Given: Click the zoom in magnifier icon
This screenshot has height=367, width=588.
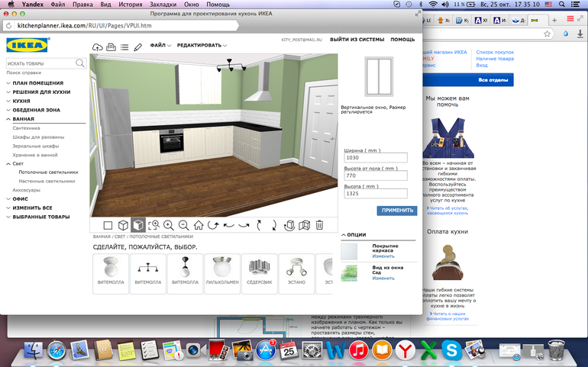Looking at the screenshot, I should (x=169, y=225).
